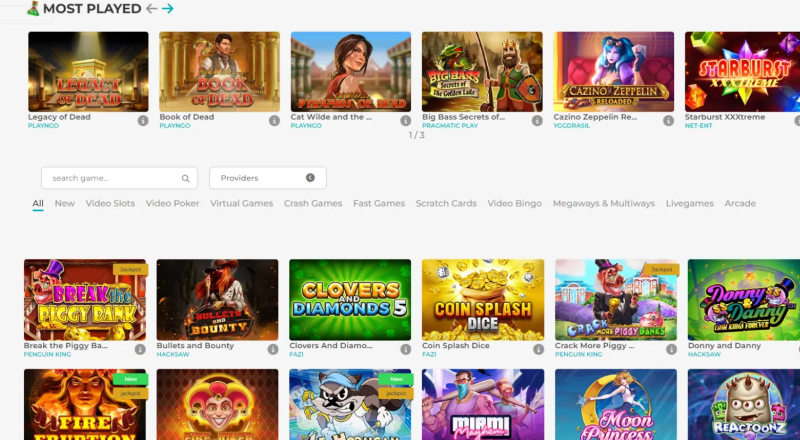Click the Legacy of Dead title text
Image resolution: width=800 pixels, height=440 pixels.
tap(59, 117)
